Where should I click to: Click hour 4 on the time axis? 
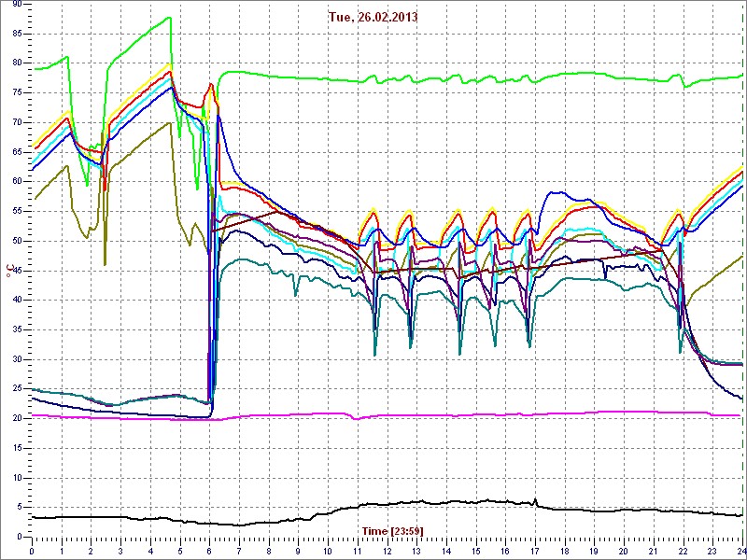(x=150, y=551)
